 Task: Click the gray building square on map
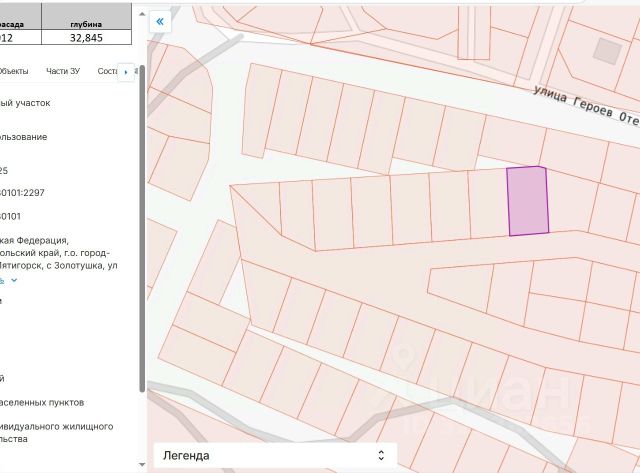pyautogui.click(x=606, y=50)
